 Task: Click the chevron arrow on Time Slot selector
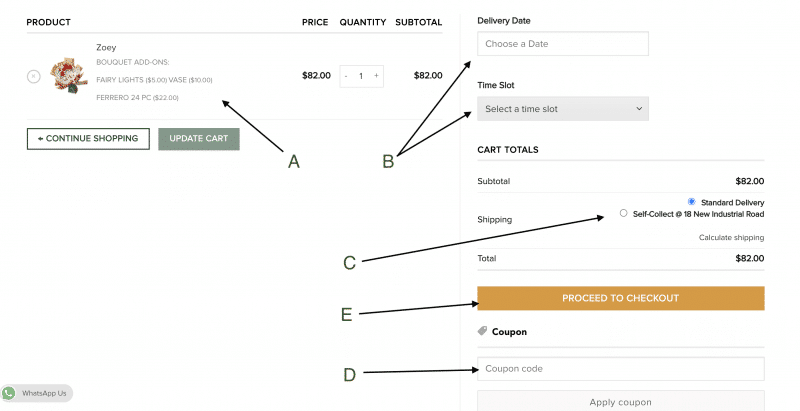(638, 108)
